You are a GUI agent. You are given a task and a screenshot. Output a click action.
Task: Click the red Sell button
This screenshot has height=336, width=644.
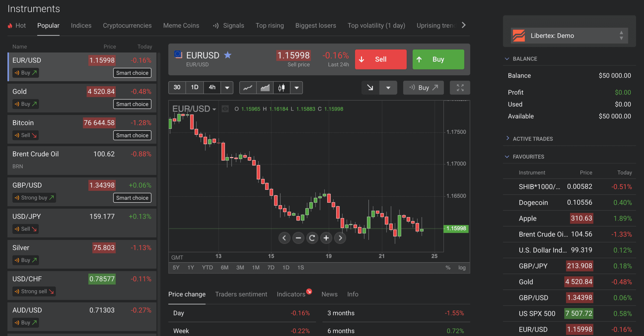pos(380,59)
